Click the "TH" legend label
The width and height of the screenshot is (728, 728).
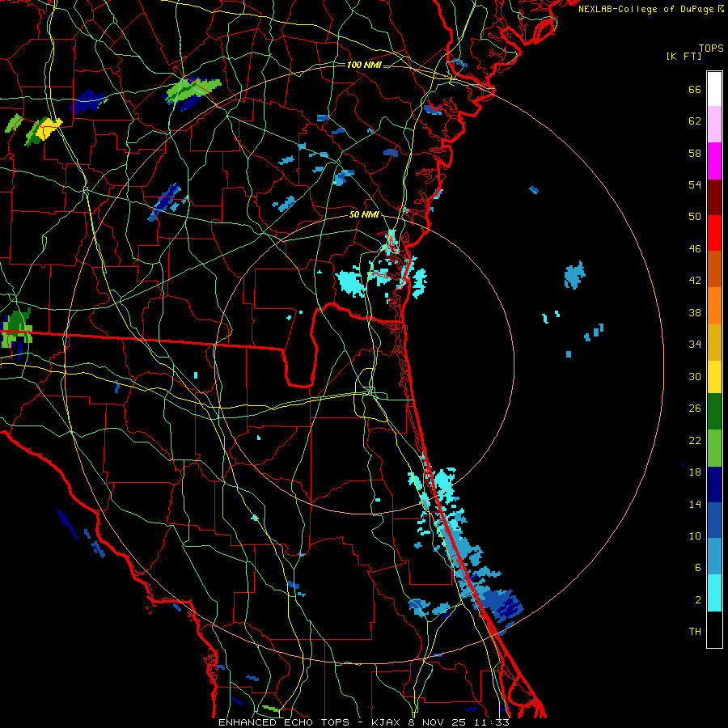(695, 632)
